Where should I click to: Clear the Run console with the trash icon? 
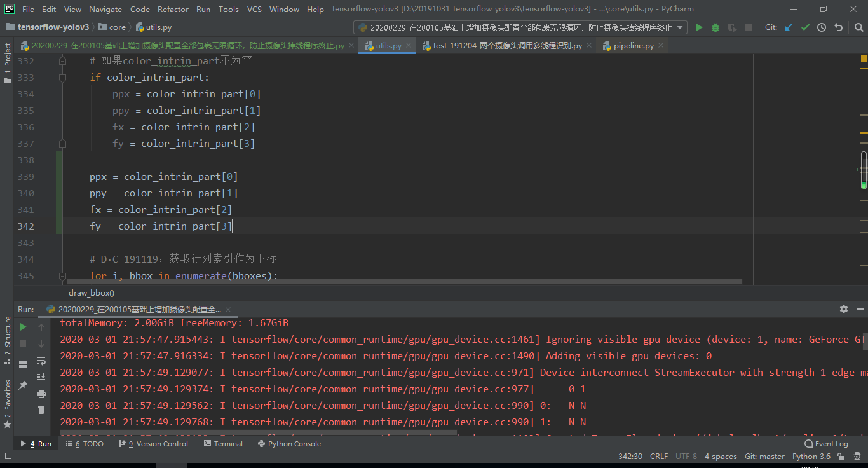(x=41, y=410)
